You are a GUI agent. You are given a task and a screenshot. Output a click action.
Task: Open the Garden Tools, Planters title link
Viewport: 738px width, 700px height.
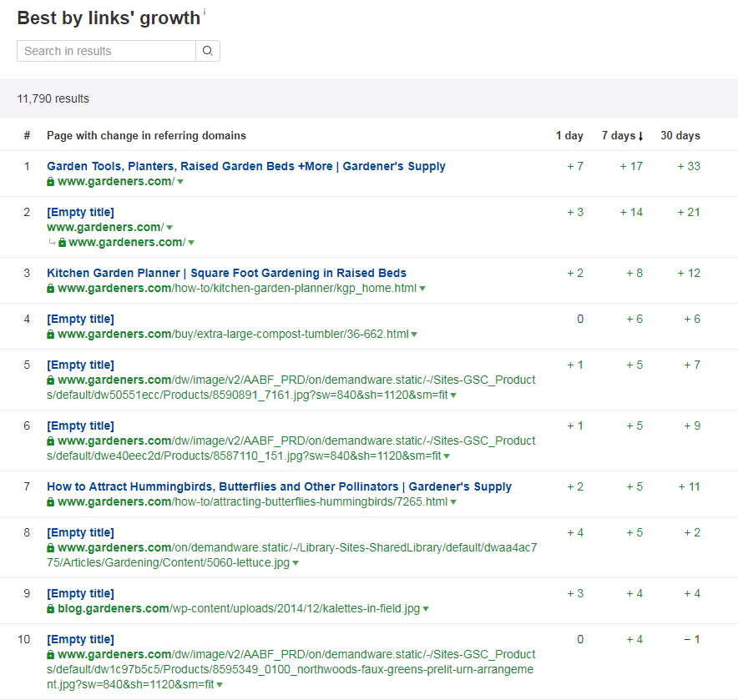[x=246, y=166]
